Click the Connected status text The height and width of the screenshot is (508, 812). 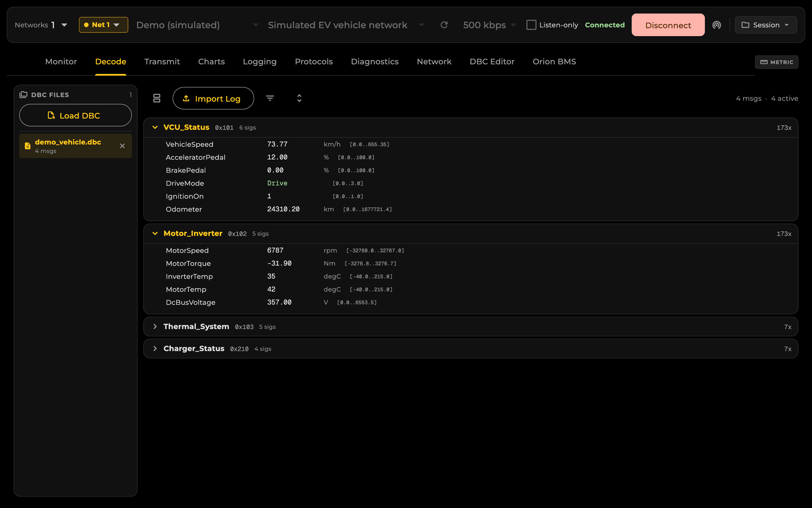605,25
